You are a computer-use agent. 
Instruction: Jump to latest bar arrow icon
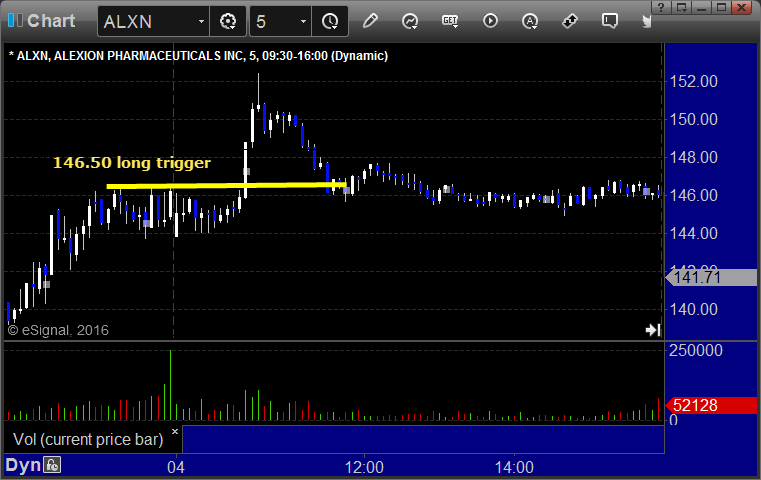tap(653, 330)
